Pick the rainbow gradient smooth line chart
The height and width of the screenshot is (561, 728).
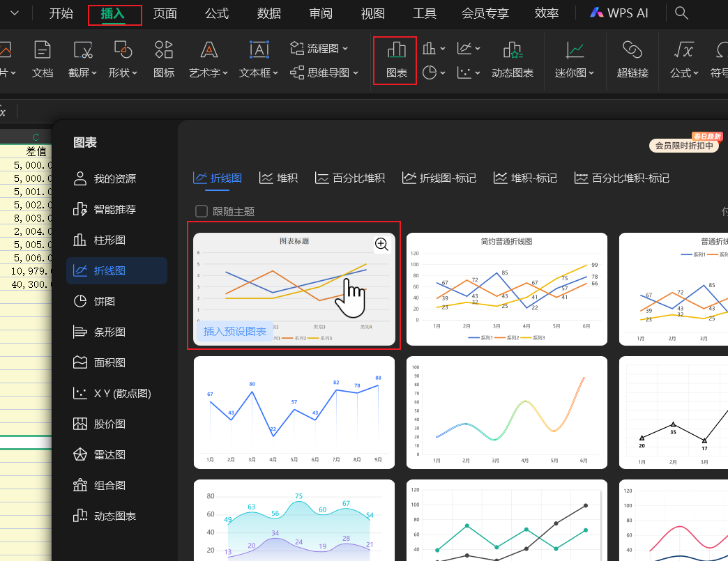[506, 413]
